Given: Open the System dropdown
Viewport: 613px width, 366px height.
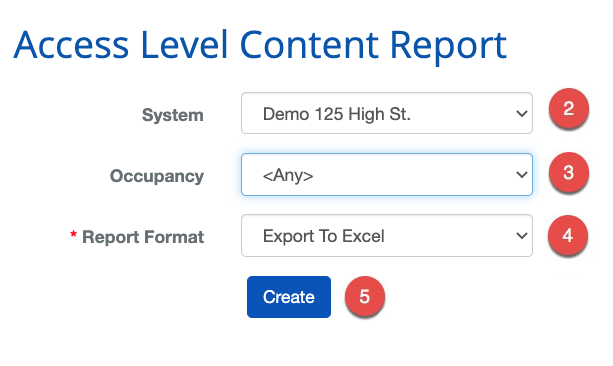Looking at the screenshot, I should [387, 113].
